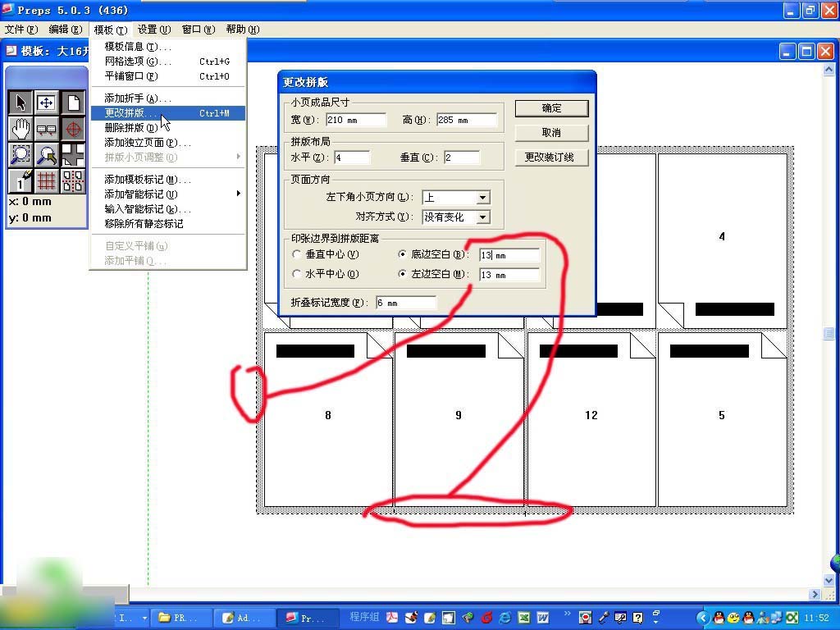Launch Excel from the quick launch bar
Screen dimensions: 840x630
[x=524, y=618]
